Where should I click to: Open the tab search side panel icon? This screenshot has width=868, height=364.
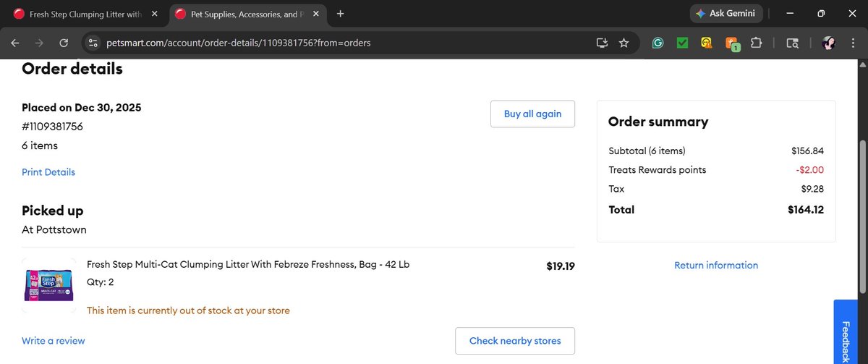pyautogui.click(x=792, y=43)
